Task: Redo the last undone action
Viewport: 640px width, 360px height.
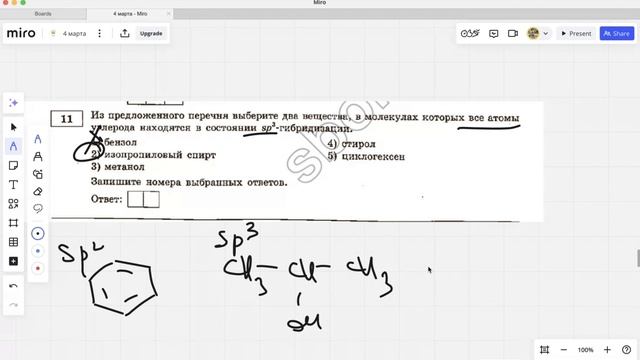Action: coord(13,305)
